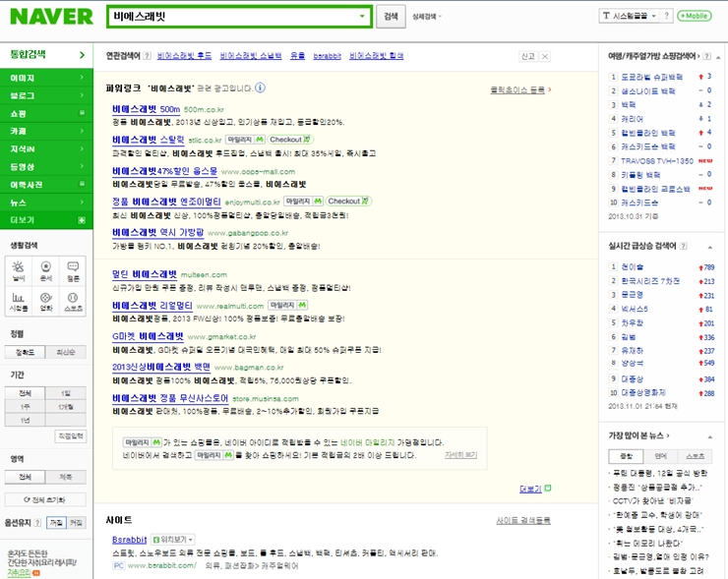728x579 pixels.
Task: Click the info icon beside the 파워링크 heading
Action: [261, 87]
